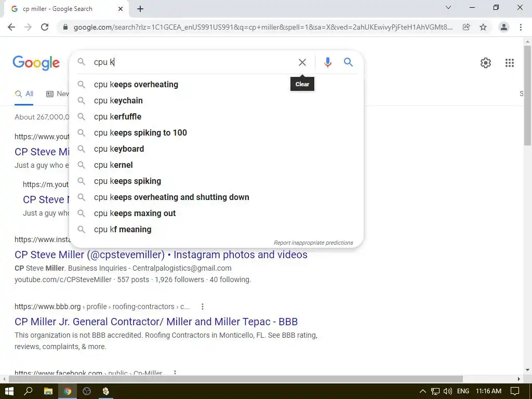Click ENG language indicator in taskbar

[463, 391]
